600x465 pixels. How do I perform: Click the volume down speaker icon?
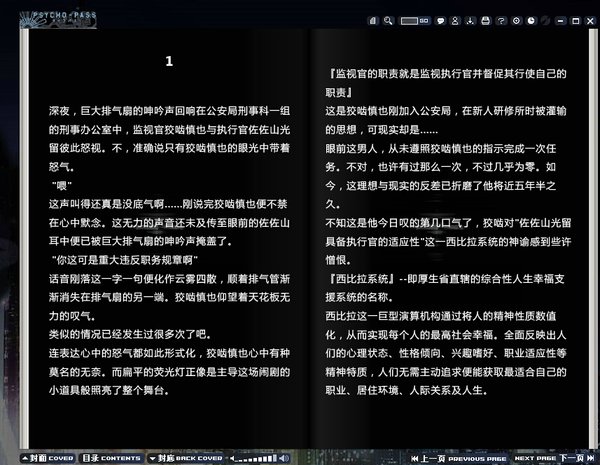click(232, 458)
